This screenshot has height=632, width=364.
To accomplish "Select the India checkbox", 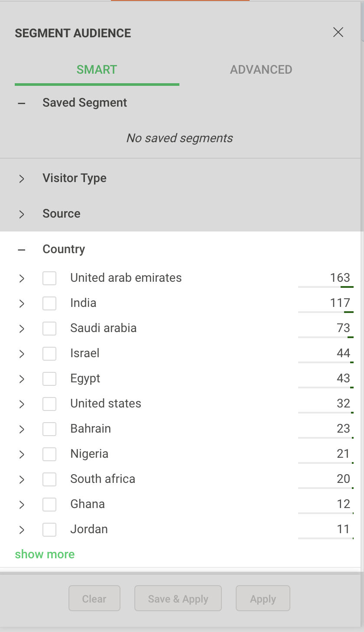I will (x=49, y=303).
